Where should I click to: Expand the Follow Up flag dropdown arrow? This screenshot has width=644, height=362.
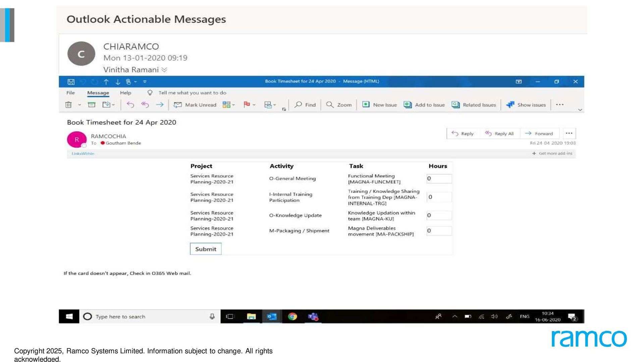(x=254, y=105)
